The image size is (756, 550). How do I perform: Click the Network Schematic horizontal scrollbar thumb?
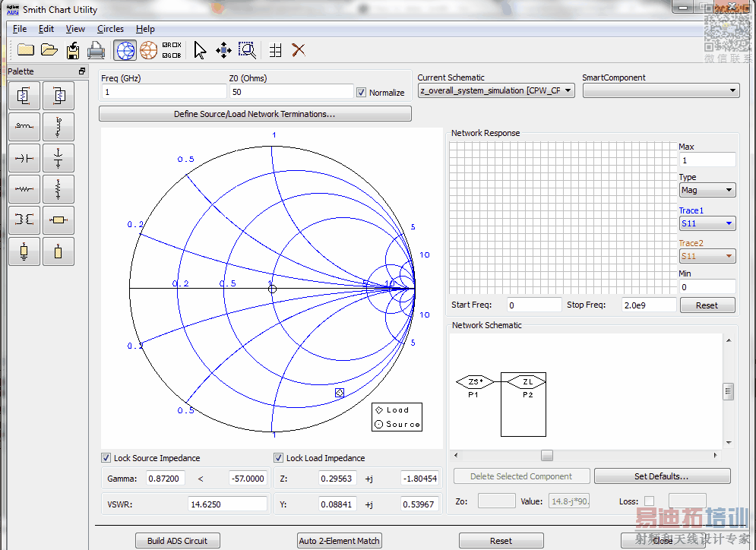coord(547,456)
